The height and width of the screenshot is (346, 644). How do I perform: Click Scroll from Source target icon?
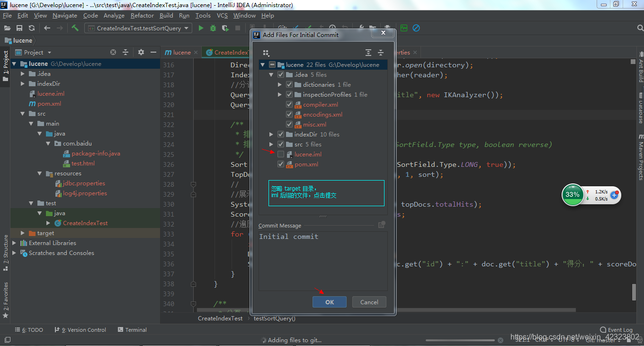tap(113, 52)
